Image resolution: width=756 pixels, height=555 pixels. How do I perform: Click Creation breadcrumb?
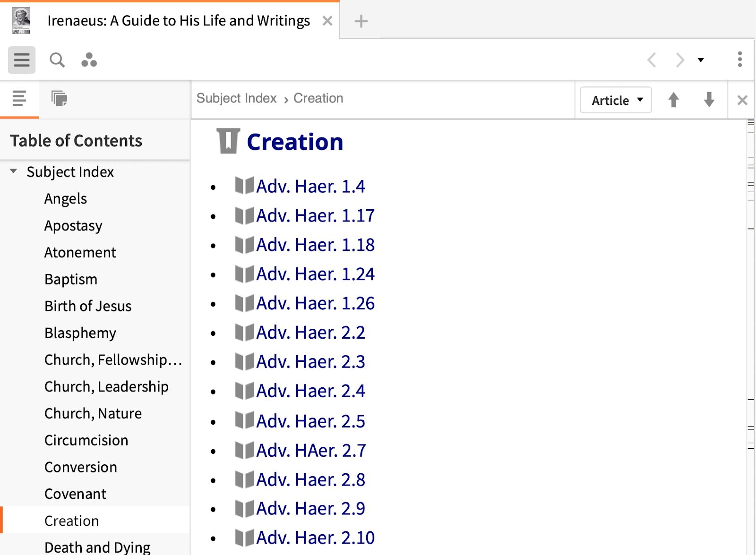tap(318, 98)
